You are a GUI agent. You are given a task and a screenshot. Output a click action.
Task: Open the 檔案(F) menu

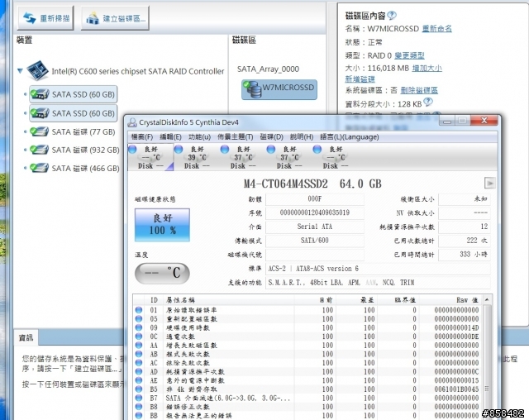[x=141, y=137]
